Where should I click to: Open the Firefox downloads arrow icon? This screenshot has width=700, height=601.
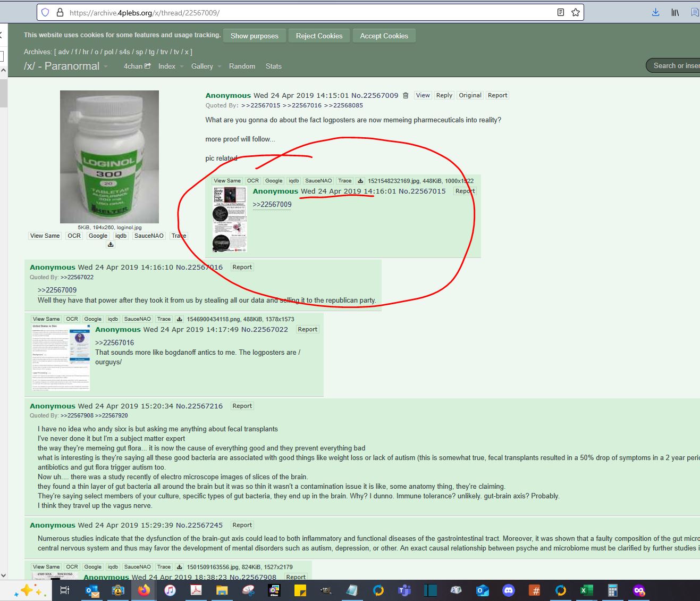coord(655,12)
